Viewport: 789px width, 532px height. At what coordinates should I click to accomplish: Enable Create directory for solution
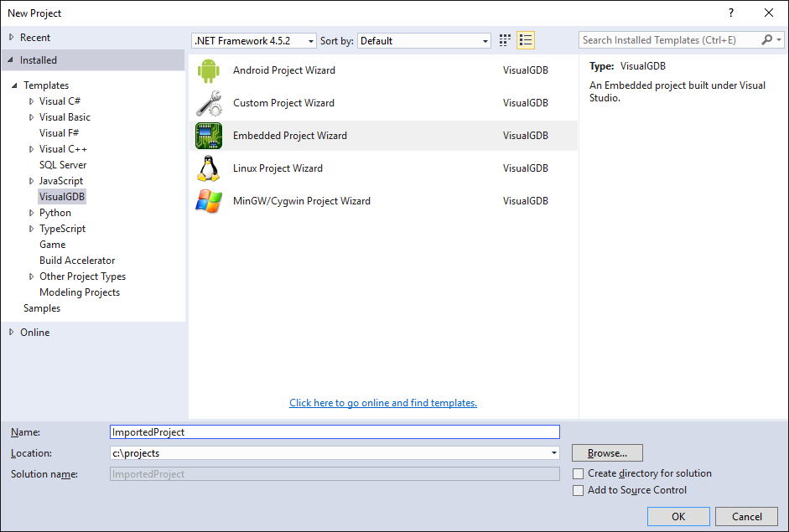point(579,473)
